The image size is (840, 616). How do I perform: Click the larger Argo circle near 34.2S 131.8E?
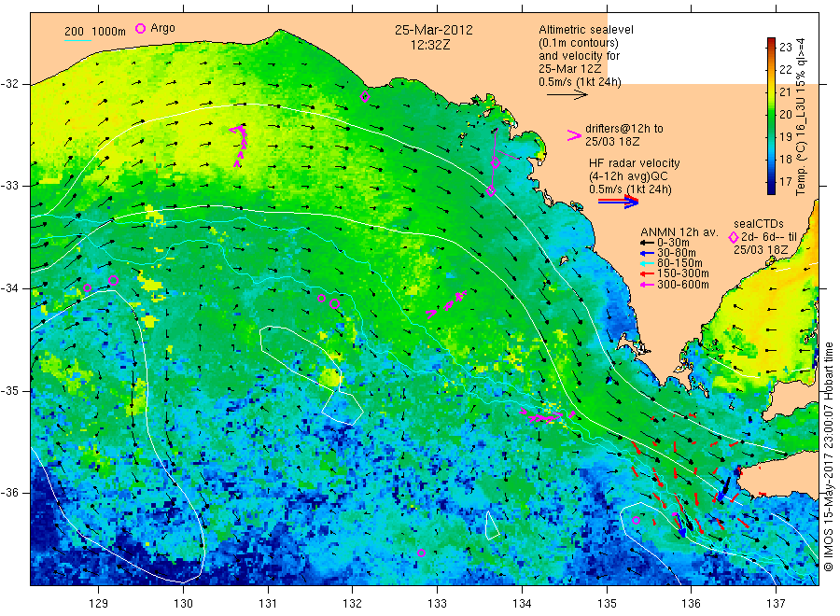[x=335, y=303]
